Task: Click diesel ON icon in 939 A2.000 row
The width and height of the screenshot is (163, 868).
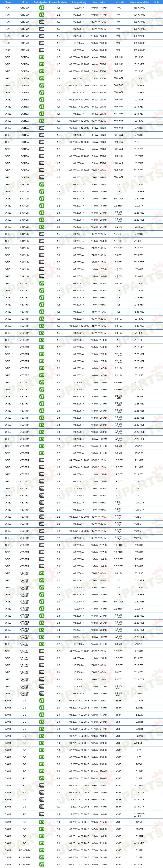Action: (x=41, y=36)
